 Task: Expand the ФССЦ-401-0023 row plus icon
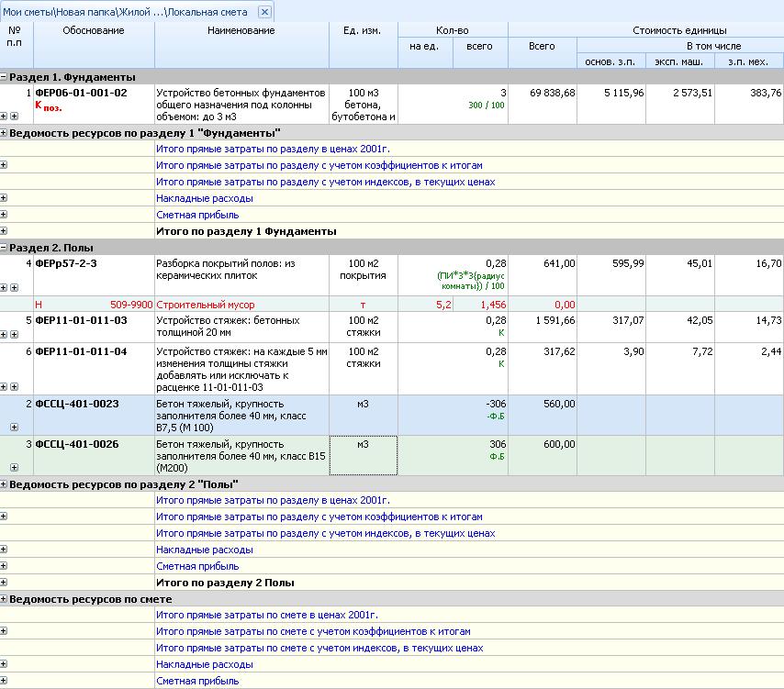tap(14, 428)
